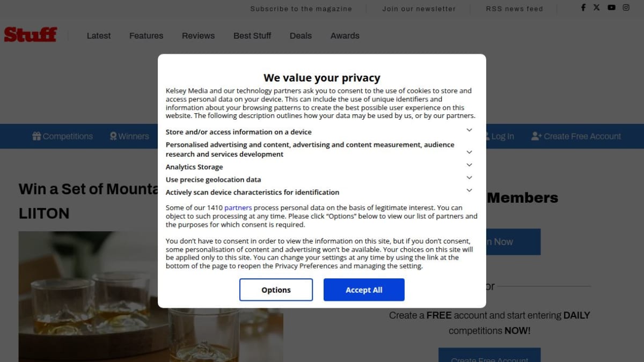The height and width of the screenshot is (362, 644).
Task: Open the YouTube social icon
Action: 611,8
